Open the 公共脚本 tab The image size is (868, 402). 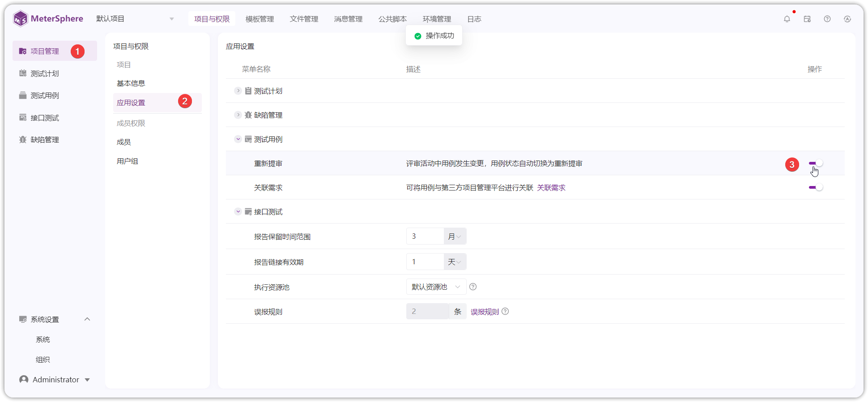[393, 19]
